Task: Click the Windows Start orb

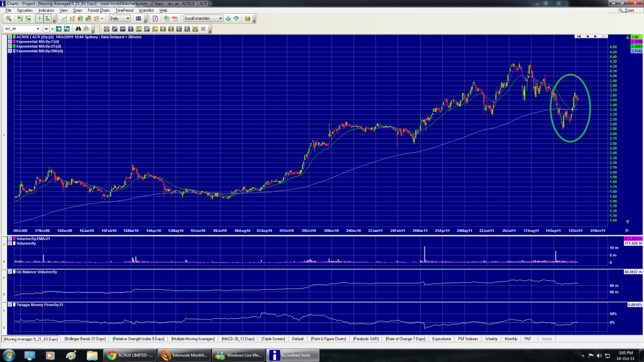Action: tap(9, 356)
